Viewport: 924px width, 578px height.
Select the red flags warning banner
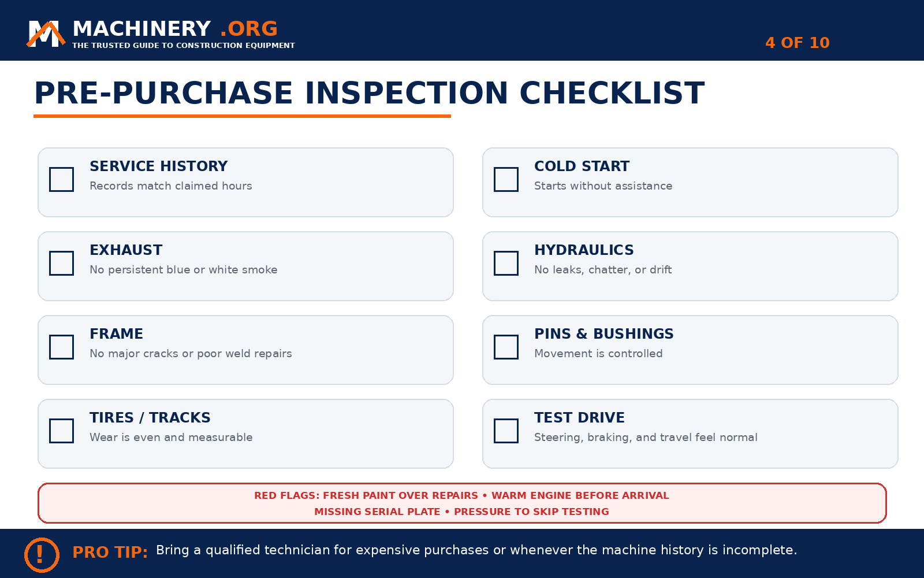[462, 503]
